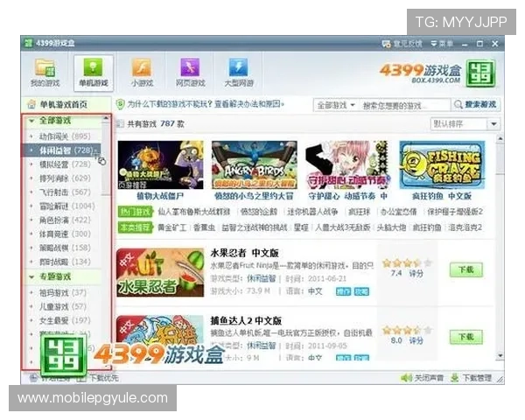Screen dimensions: 525x420
Task: Click 评分 next to the 7.4 rating
Action: (x=416, y=273)
